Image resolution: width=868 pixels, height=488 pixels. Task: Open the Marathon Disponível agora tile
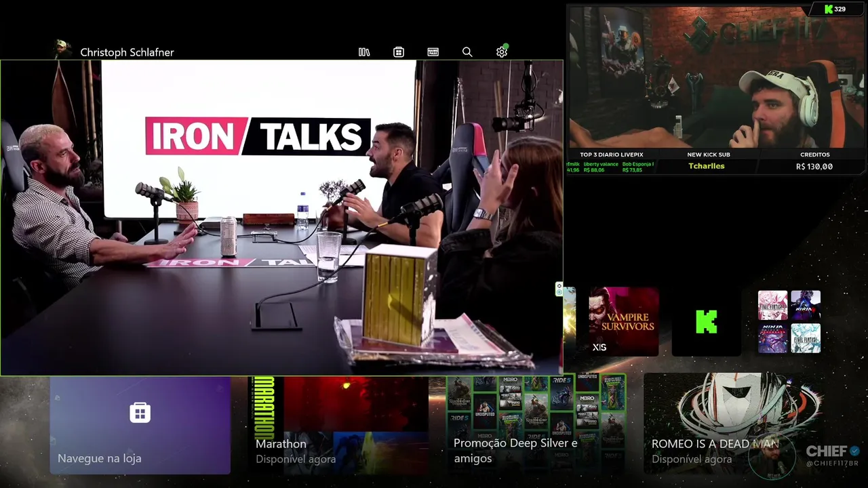coord(338,426)
